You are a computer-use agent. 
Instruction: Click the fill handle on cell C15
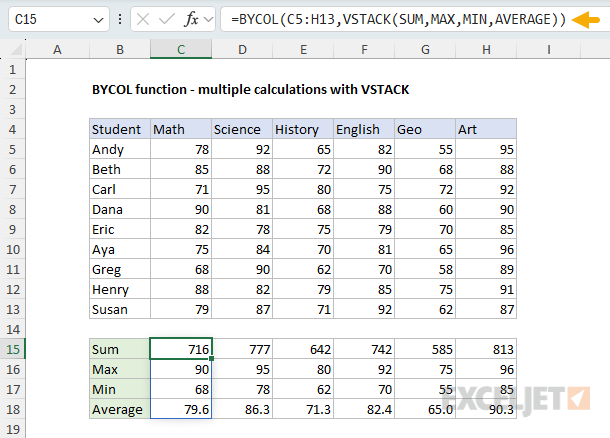click(x=211, y=358)
